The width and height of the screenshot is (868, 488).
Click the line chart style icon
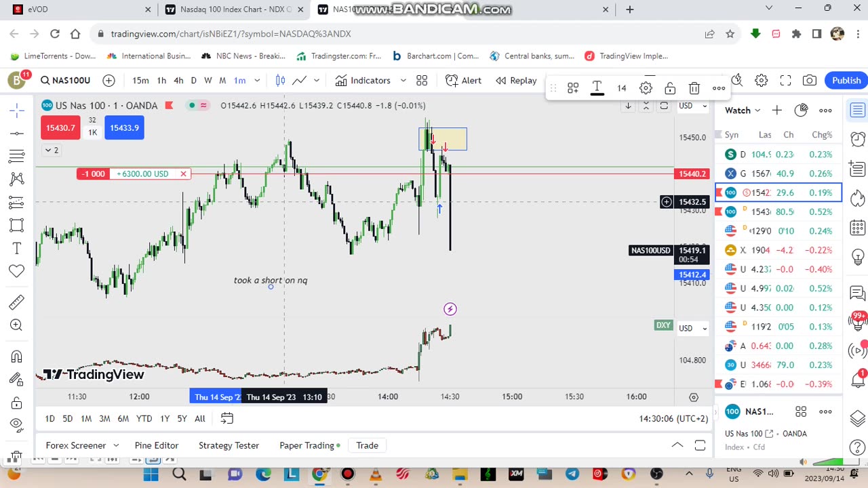(x=299, y=81)
